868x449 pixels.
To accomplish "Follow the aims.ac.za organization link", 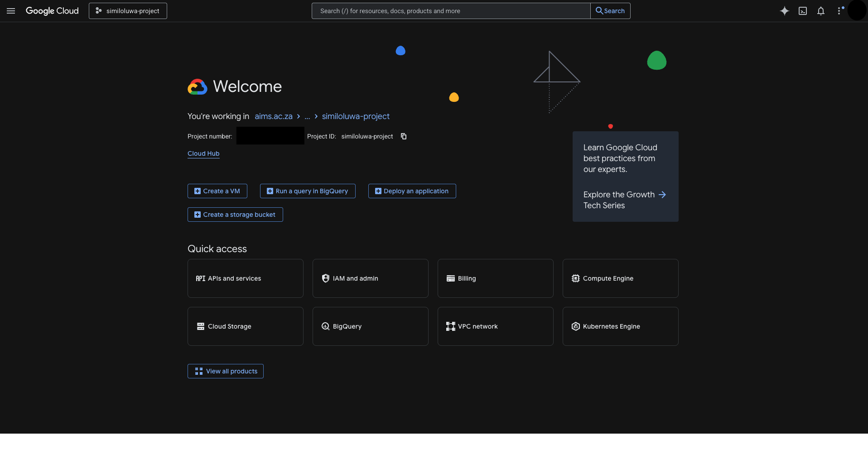I will click(x=274, y=116).
